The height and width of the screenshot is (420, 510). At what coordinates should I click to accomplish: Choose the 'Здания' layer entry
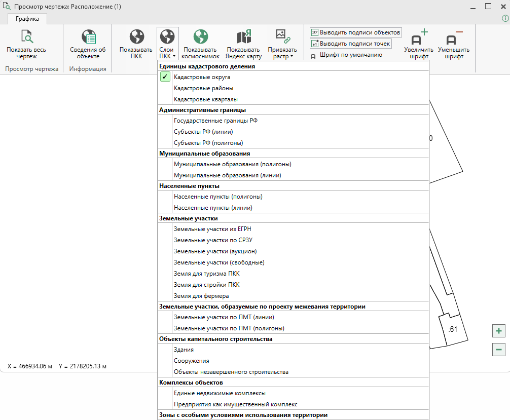(x=184, y=350)
